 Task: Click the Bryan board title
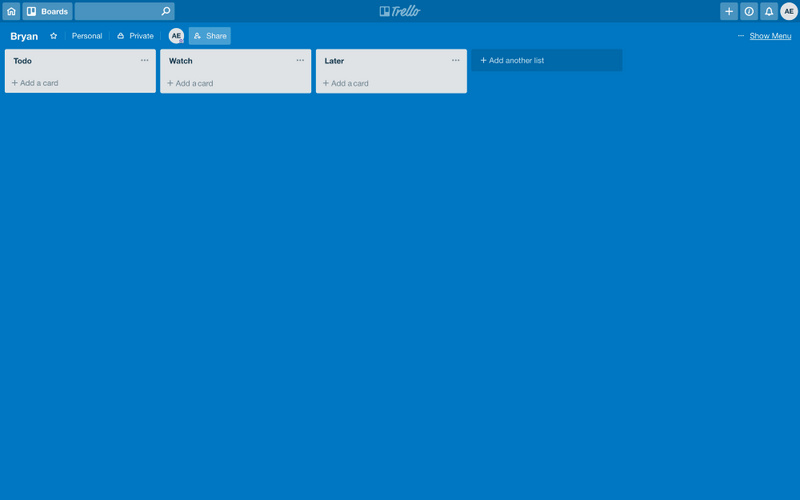(24, 36)
